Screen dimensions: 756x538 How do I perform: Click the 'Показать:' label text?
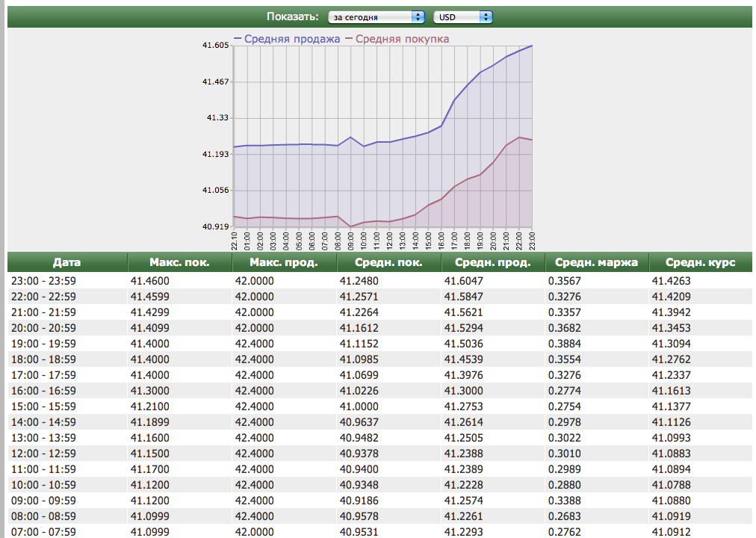292,16
